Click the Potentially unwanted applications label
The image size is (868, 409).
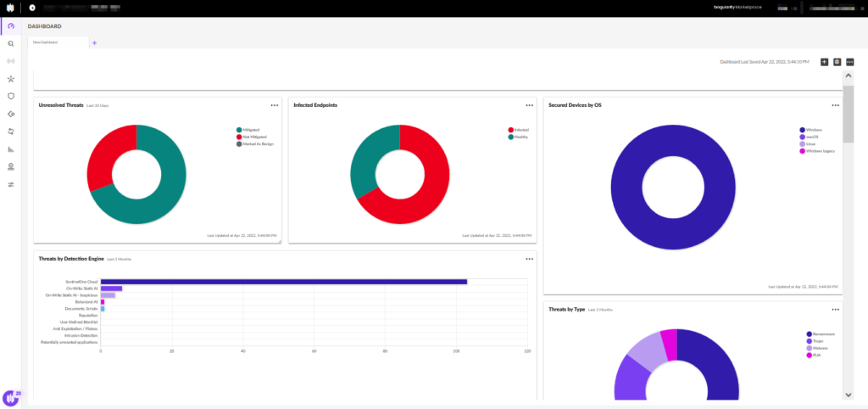70,343
